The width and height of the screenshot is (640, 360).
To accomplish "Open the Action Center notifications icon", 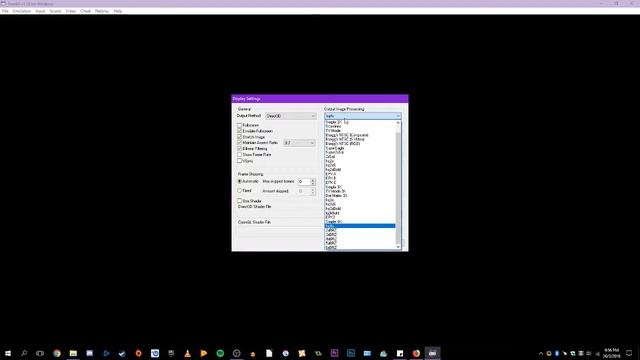I will [629, 353].
